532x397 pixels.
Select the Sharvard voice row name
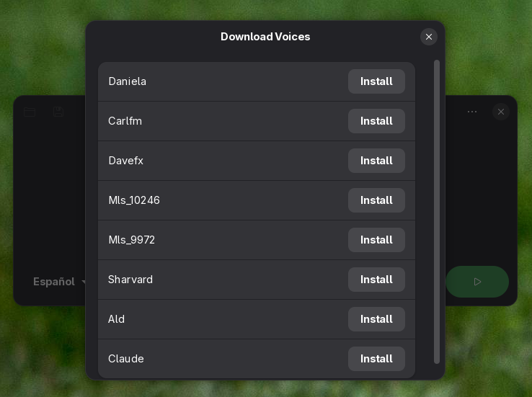[x=130, y=280]
